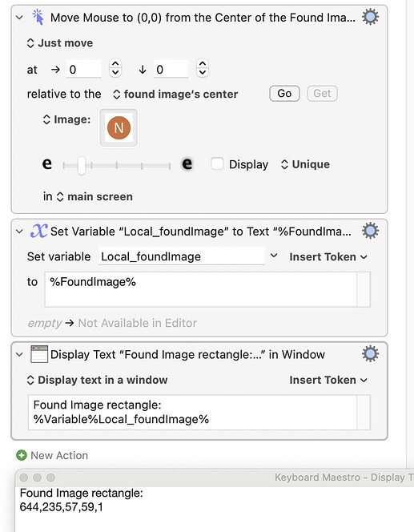Open gear menu of Move Mouse action

(370, 17)
